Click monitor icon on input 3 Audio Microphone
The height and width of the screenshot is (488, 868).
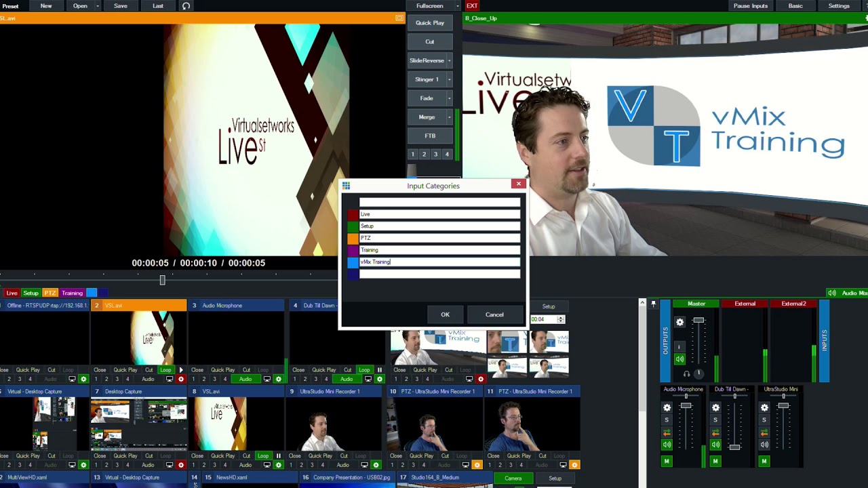(267, 379)
